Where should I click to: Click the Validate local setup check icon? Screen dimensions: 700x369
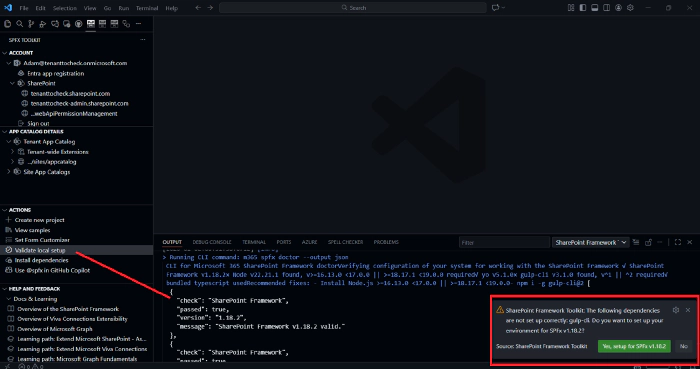(x=8, y=250)
